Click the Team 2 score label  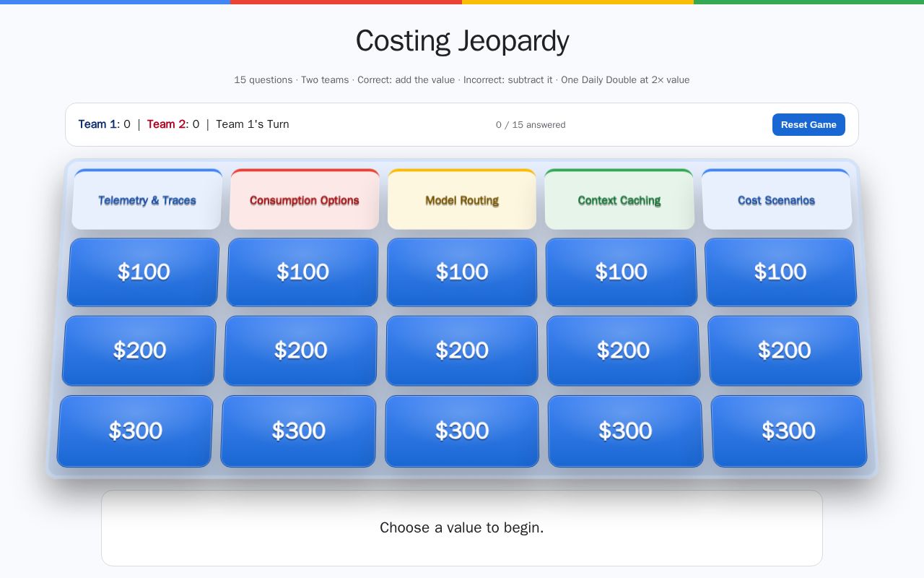coord(173,124)
